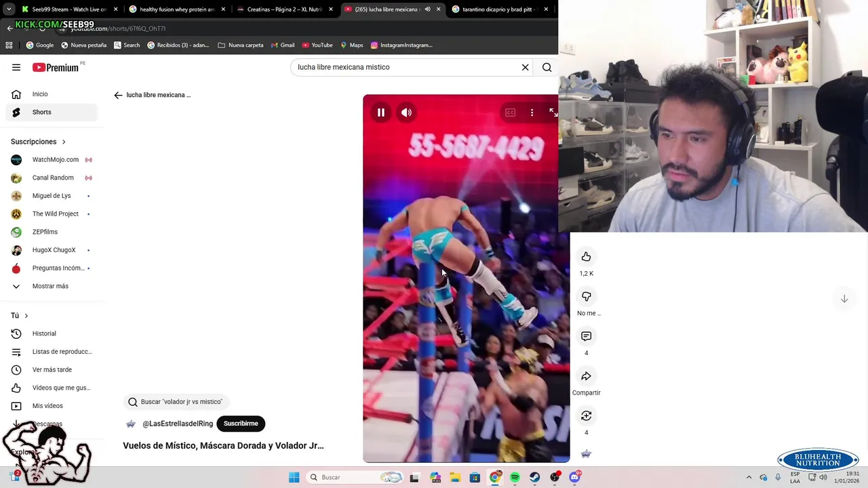Open Spotify from the taskbar

[x=515, y=477]
